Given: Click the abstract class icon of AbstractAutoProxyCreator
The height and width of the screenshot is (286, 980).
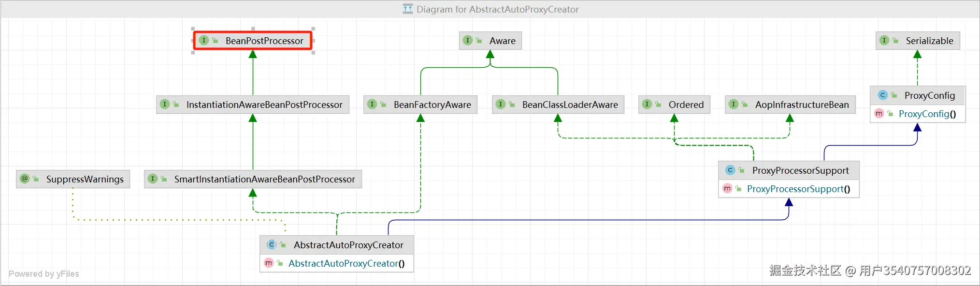Looking at the screenshot, I should pyautogui.click(x=272, y=245).
